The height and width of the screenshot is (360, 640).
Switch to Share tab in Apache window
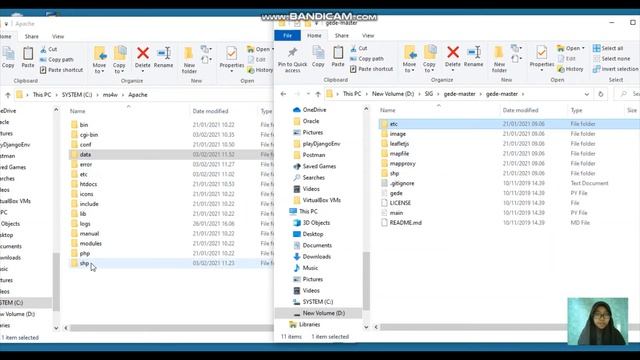pyautogui.click(x=31, y=36)
